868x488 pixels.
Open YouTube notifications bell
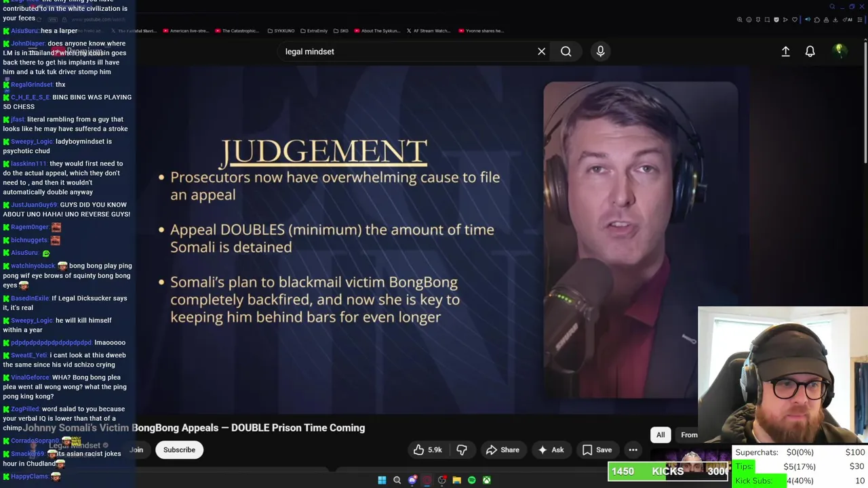coord(810,52)
